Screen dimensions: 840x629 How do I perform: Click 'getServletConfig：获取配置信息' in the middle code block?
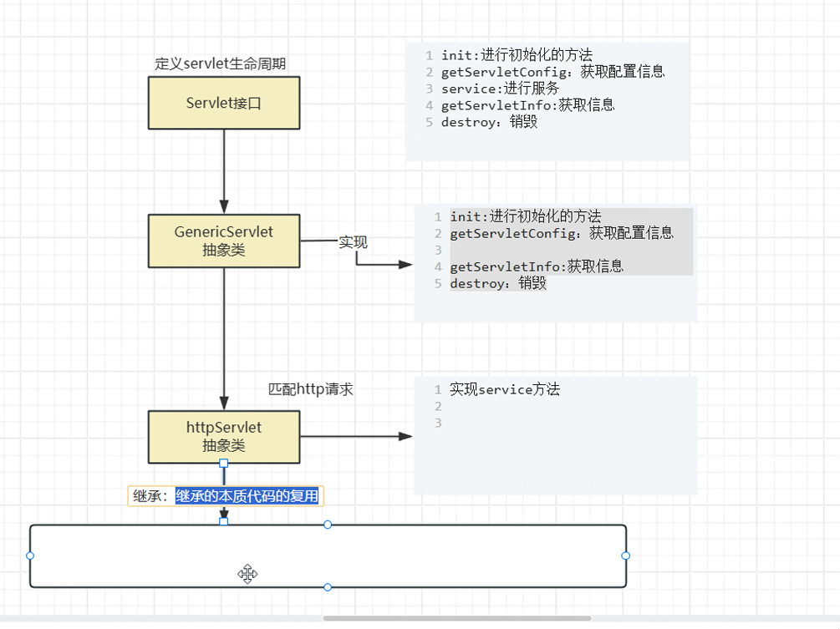point(562,233)
